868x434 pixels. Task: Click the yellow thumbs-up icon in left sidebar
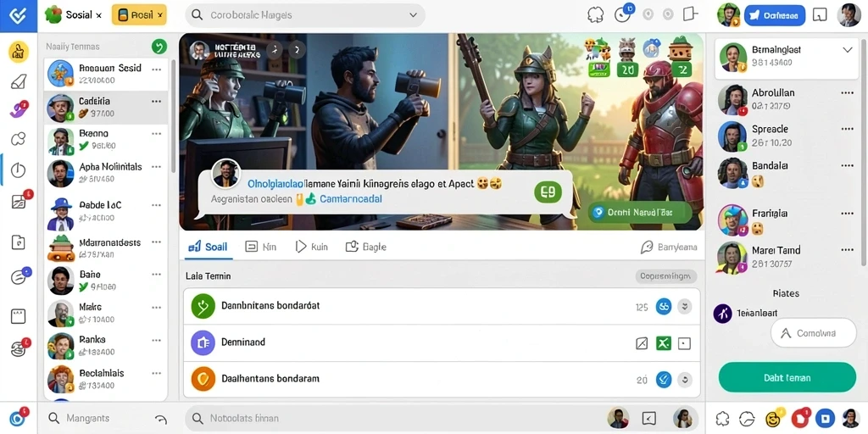pos(19,52)
